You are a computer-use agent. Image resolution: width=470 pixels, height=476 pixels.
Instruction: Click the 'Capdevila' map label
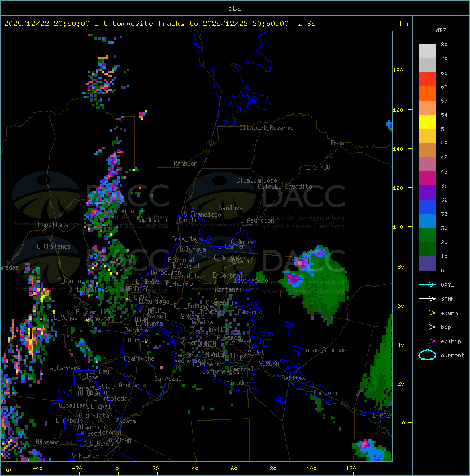151,220
